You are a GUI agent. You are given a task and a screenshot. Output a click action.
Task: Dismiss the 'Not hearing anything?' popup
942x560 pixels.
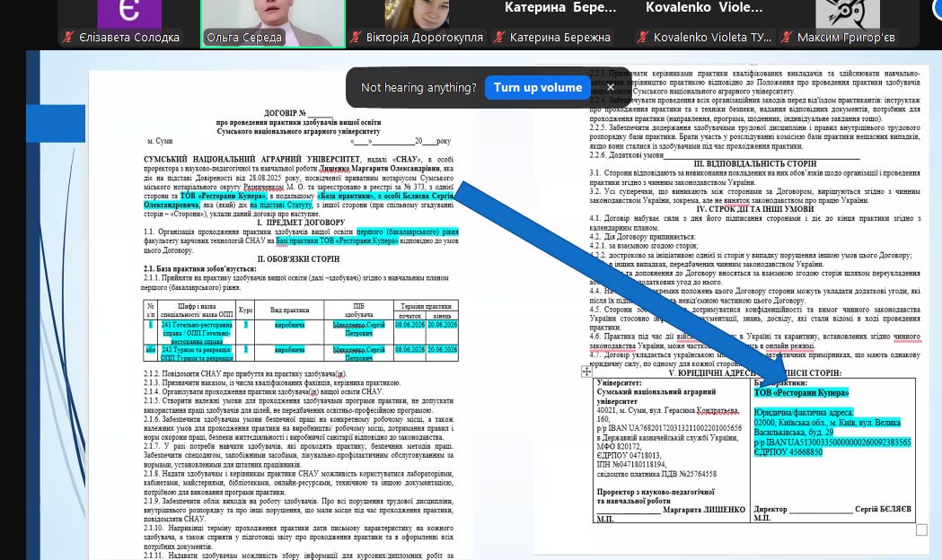pos(611,87)
